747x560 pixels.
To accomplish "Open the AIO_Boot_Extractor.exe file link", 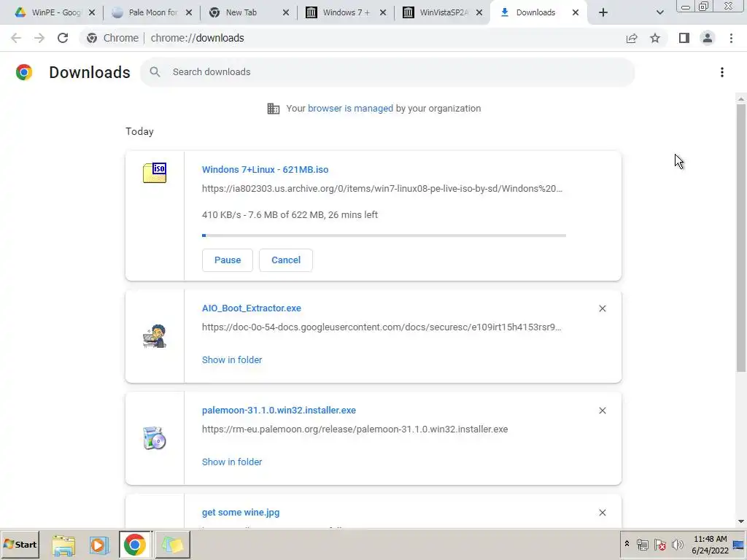I will click(252, 308).
